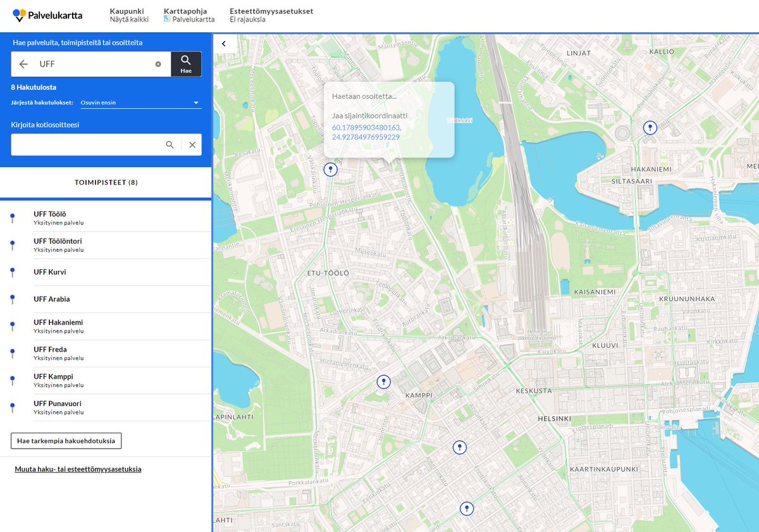Open Esteettömyysasetukset menu
Viewport: 759px width, 532px height.
271,15
